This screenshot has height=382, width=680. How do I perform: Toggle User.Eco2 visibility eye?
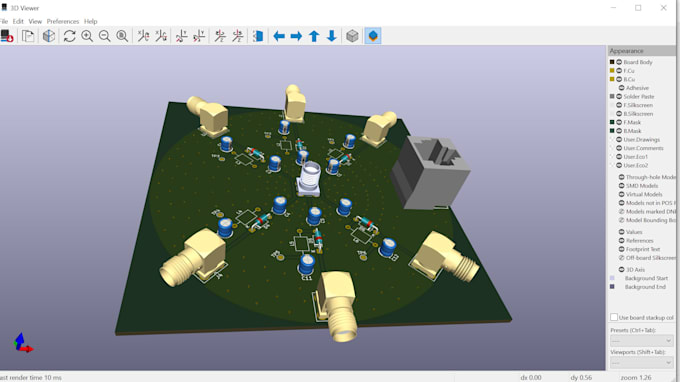(x=619, y=166)
